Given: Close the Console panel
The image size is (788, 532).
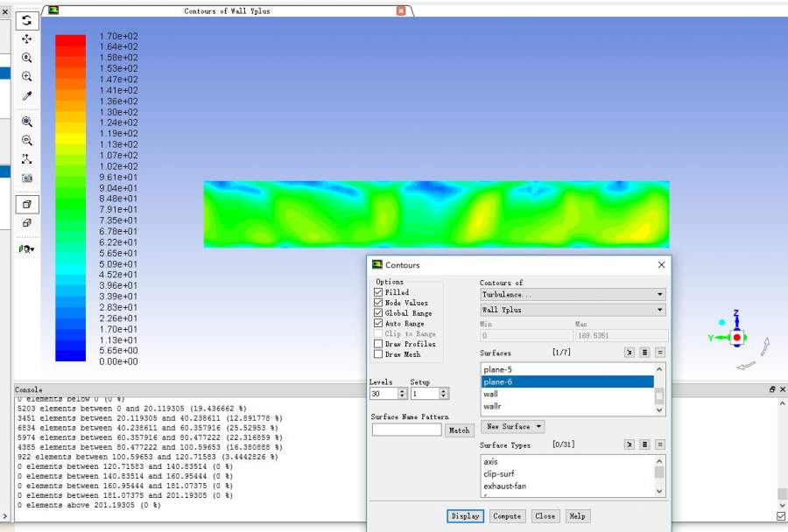Looking at the screenshot, I should coord(782,389).
